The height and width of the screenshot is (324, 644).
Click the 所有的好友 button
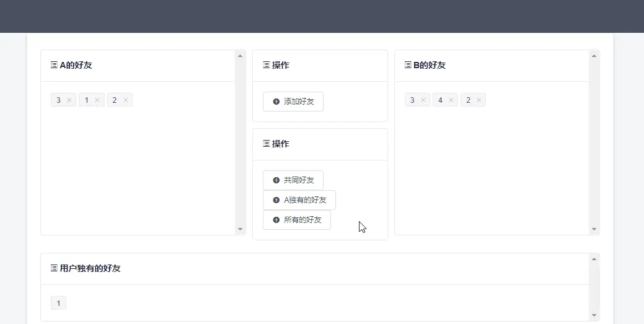coord(297,220)
